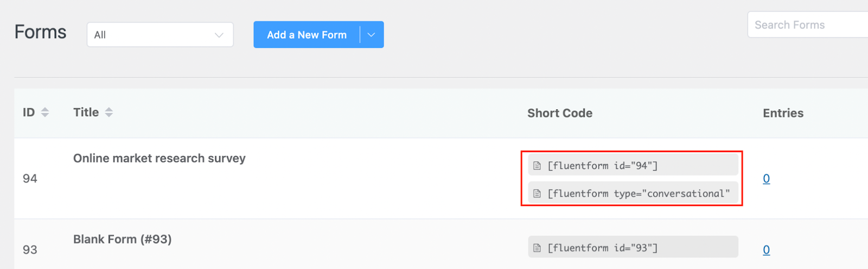View entries count link for form 94
868x269 pixels.
coord(766,179)
